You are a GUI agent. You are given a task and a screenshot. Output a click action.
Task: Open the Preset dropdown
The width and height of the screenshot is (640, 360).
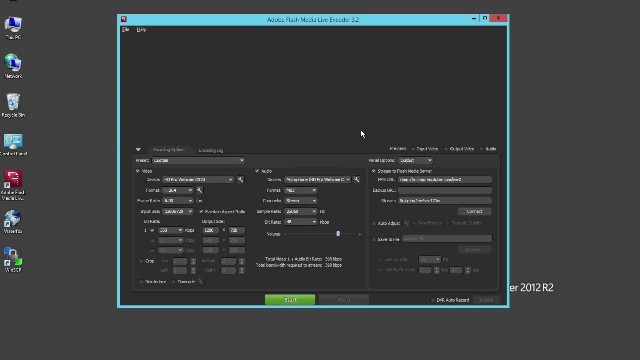[198, 160]
